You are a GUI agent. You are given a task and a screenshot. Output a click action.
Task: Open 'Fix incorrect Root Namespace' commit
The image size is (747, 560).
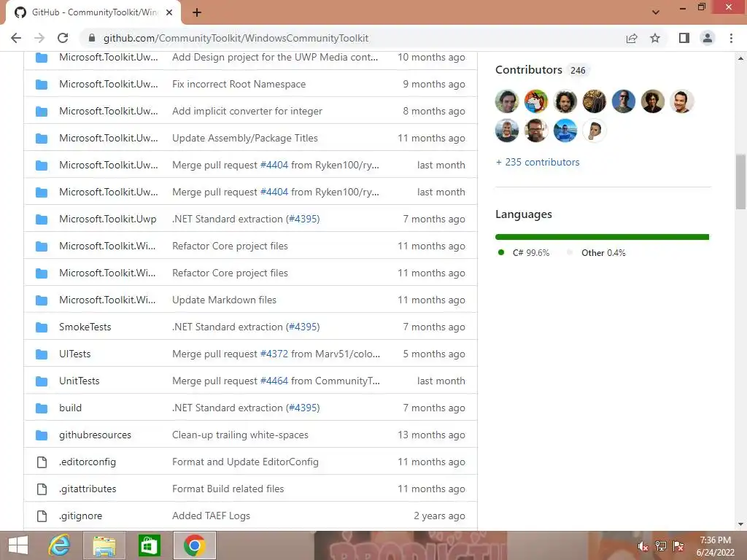coord(239,84)
